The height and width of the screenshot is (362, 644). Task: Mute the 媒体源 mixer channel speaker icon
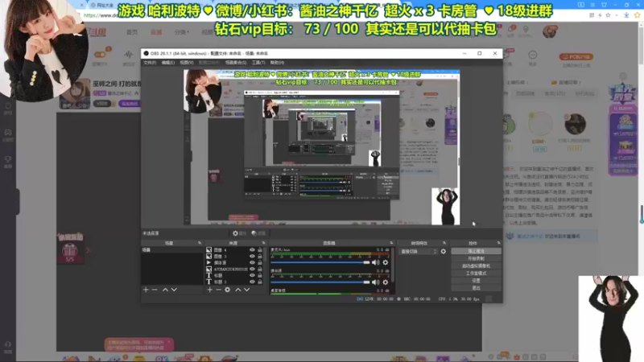point(375,282)
